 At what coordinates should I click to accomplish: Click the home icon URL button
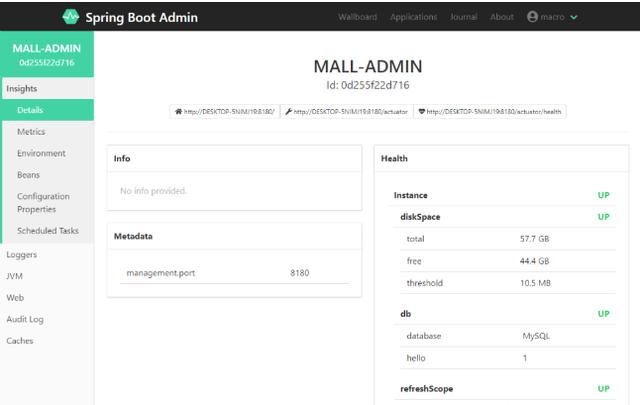coord(225,111)
